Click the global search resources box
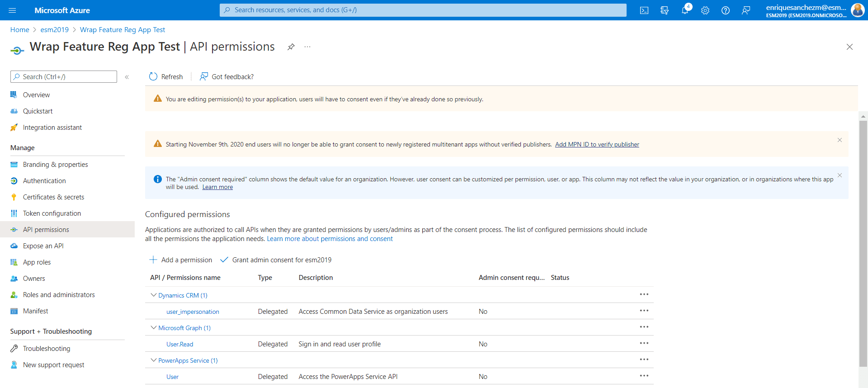 (x=423, y=10)
